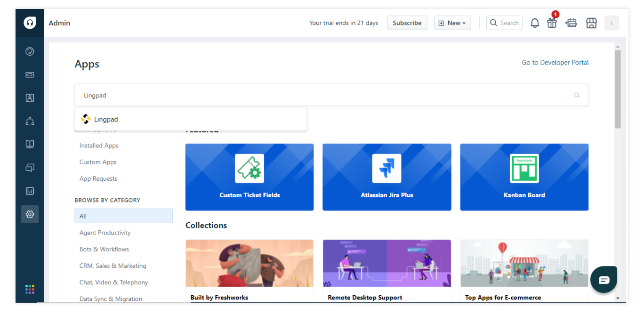Open the Built by Freshworks collection image

[x=250, y=263]
